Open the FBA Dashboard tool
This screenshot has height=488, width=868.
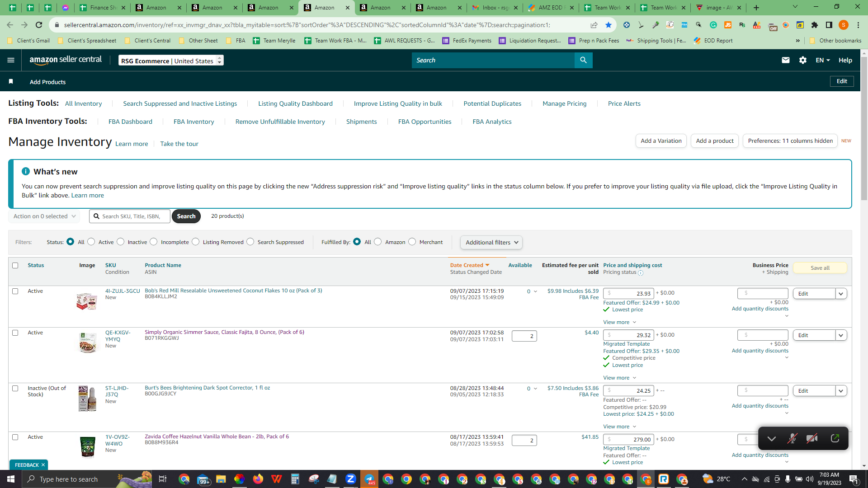130,122
